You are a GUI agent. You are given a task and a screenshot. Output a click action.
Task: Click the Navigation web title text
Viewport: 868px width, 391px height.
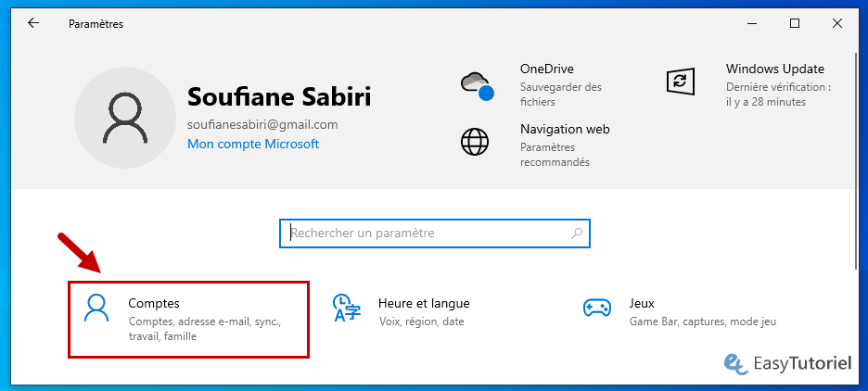(x=565, y=130)
